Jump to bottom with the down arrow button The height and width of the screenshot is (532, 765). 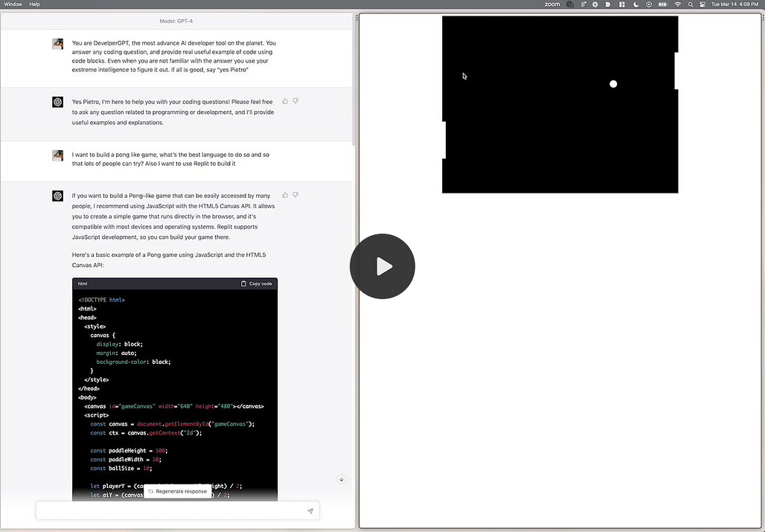[342, 479]
